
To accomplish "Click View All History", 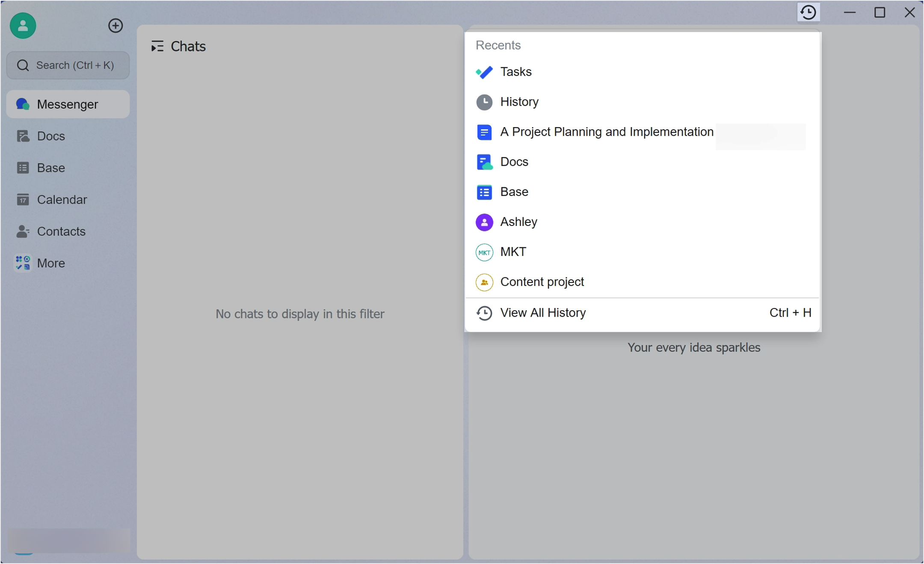I will coord(543,313).
